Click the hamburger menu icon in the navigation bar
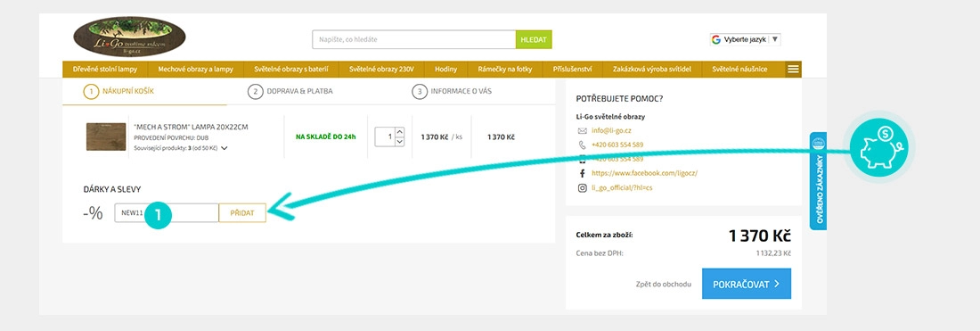Viewport: 980px width, 331px height. coord(793,69)
